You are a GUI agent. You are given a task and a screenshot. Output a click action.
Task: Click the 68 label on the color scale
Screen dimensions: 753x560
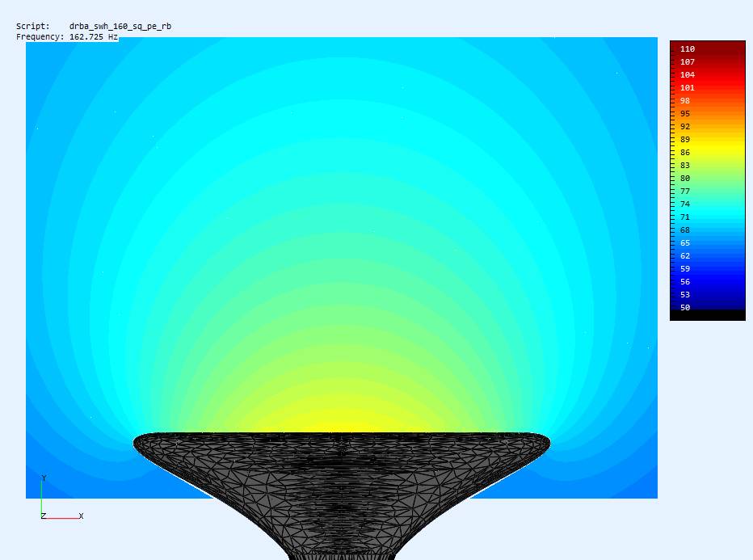pos(685,230)
